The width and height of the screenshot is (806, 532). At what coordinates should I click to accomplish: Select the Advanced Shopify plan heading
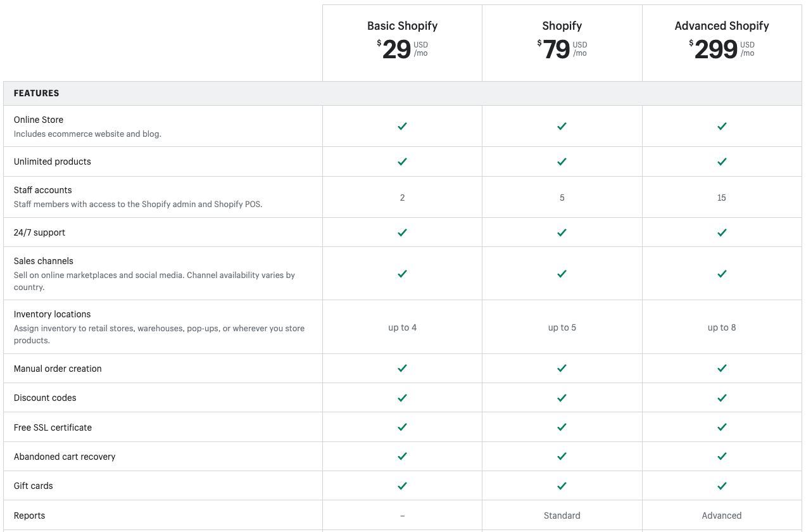pos(721,26)
